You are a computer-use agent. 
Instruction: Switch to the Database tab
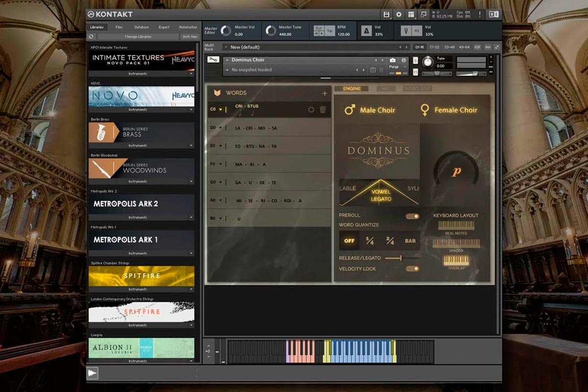pyautogui.click(x=142, y=27)
